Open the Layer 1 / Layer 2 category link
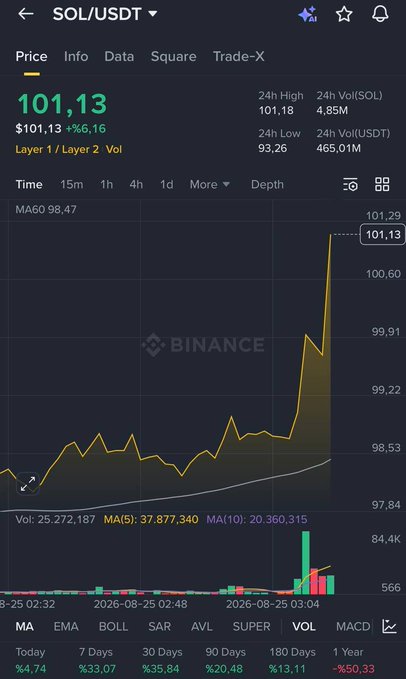The width and height of the screenshot is (406, 679). [57, 149]
